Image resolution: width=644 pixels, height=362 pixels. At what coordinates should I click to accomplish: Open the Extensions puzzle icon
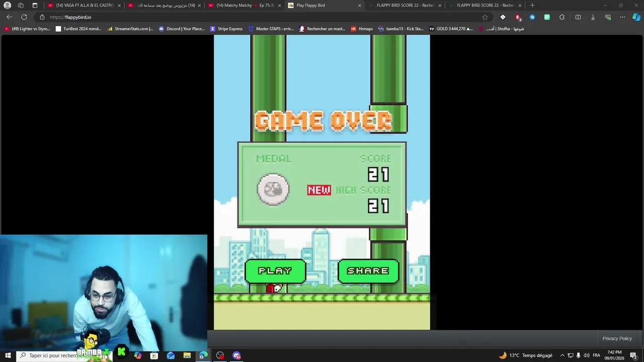pos(562,17)
